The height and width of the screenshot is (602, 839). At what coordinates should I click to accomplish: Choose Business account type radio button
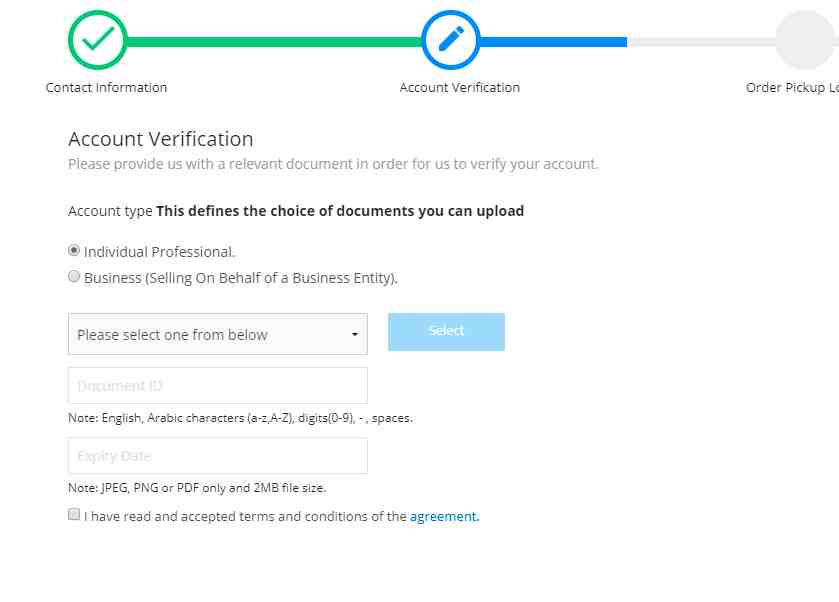click(x=74, y=277)
